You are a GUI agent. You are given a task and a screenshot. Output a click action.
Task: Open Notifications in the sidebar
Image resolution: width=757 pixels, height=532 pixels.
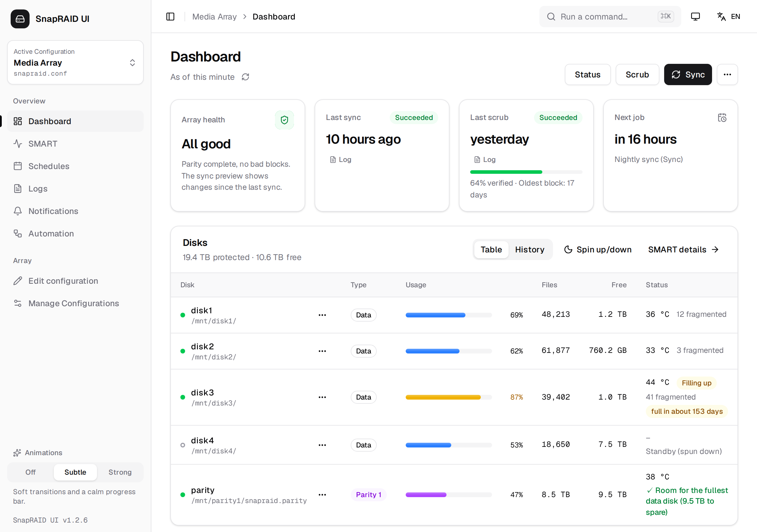pyautogui.click(x=75, y=211)
